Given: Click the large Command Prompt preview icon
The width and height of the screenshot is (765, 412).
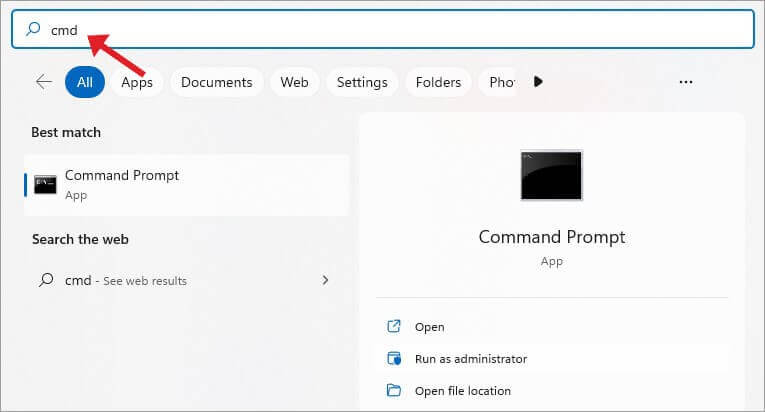Looking at the screenshot, I should click(551, 175).
